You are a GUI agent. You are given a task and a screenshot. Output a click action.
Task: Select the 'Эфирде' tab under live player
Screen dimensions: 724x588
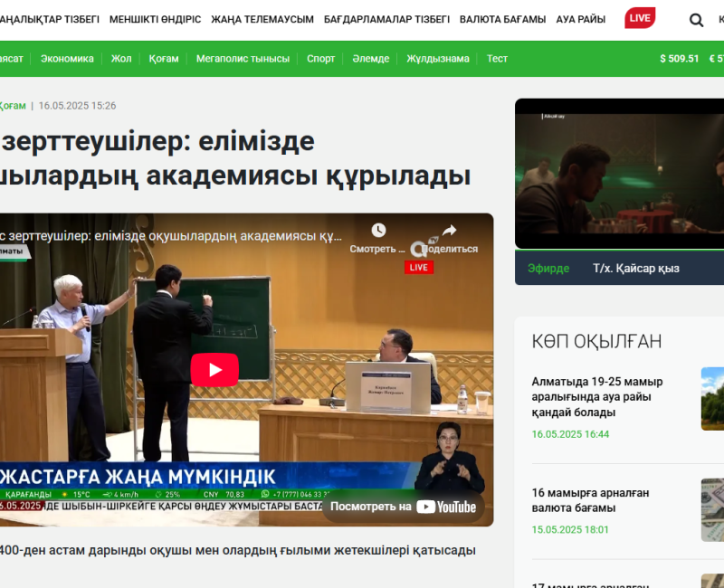pos(548,269)
